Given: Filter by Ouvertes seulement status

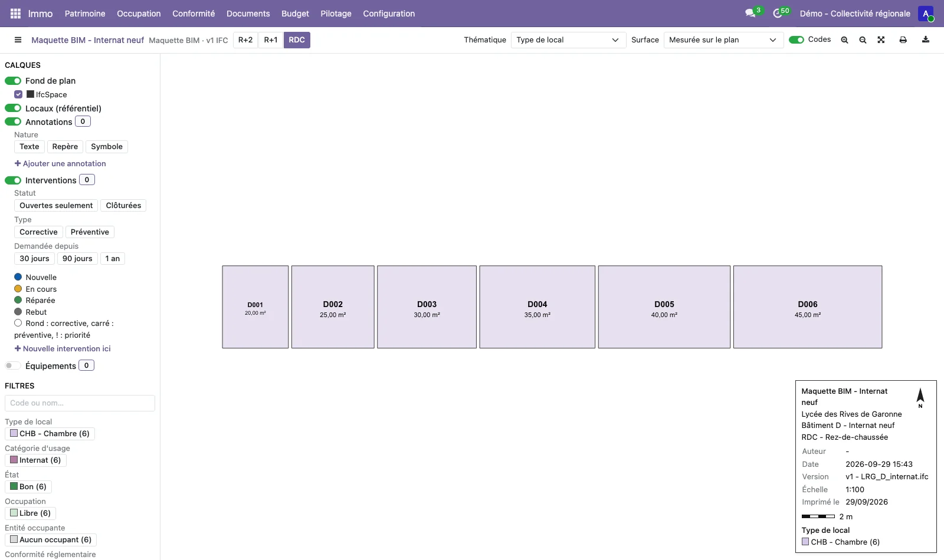Looking at the screenshot, I should (x=56, y=206).
